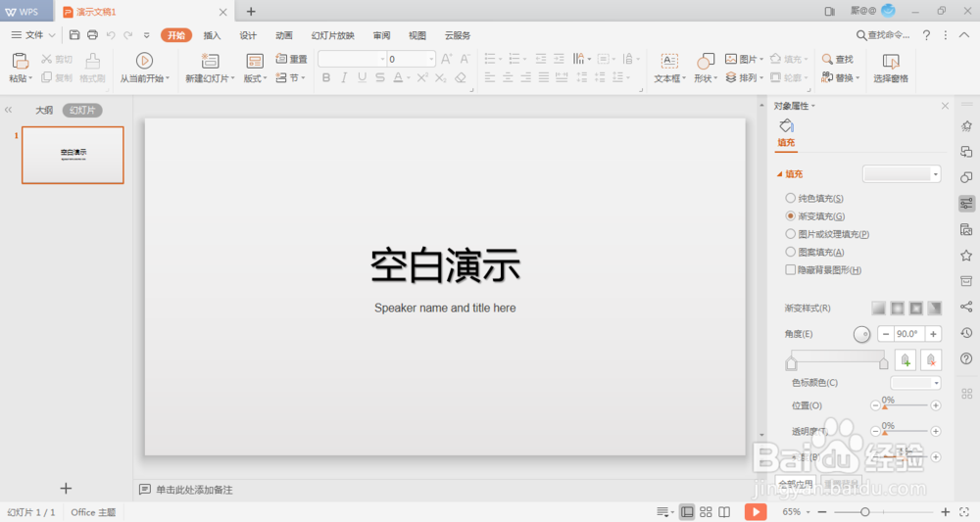Open the Layout (版式) icon

point(255,61)
